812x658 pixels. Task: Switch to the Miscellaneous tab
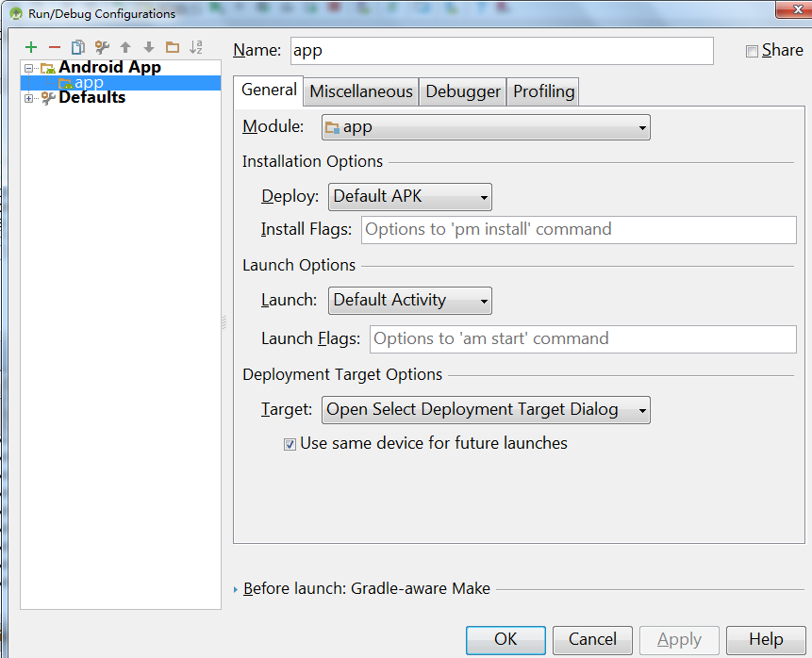pyautogui.click(x=360, y=91)
